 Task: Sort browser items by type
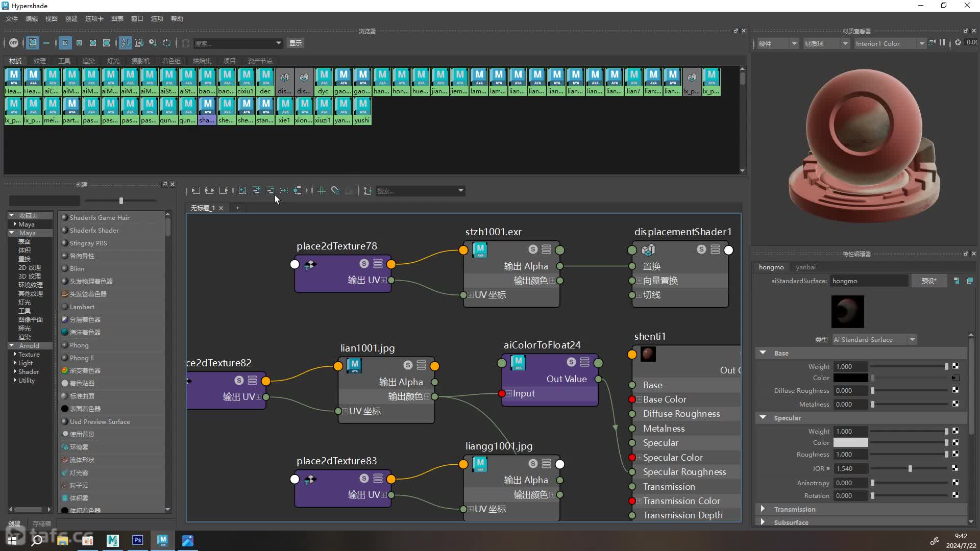[x=139, y=43]
